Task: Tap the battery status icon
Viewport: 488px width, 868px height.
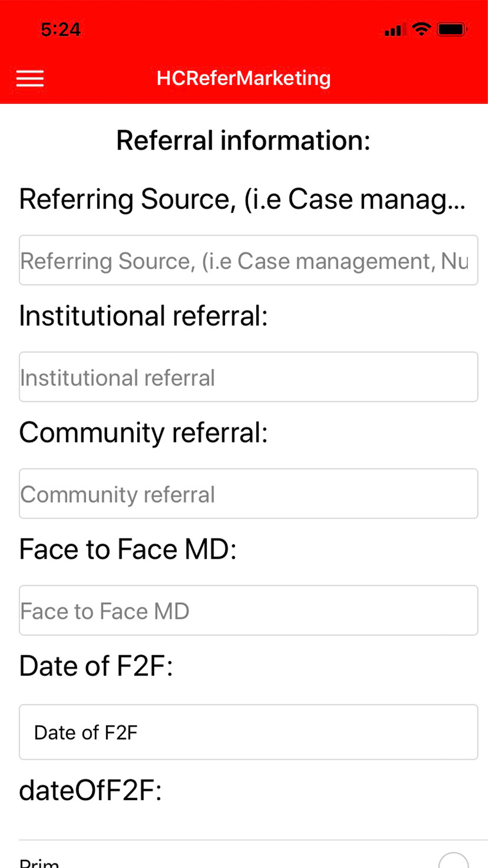Action: pyautogui.click(x=452, y=30)
